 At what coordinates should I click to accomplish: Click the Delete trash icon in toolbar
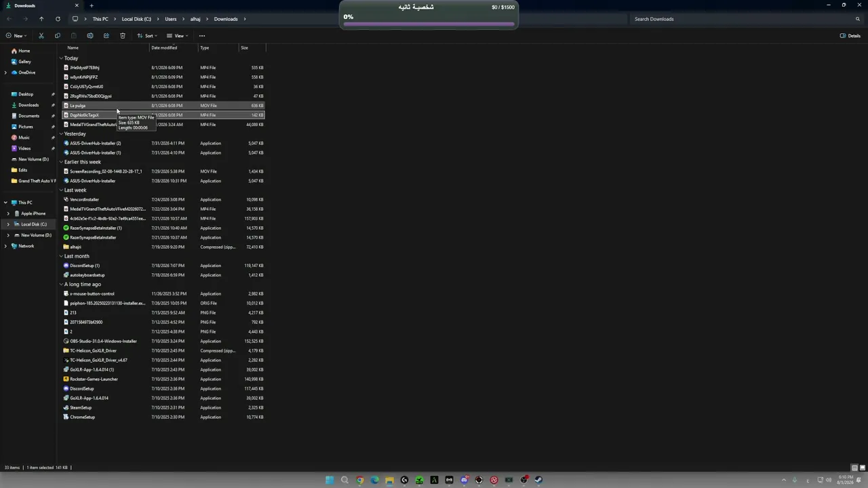click(x=123, y=36)
